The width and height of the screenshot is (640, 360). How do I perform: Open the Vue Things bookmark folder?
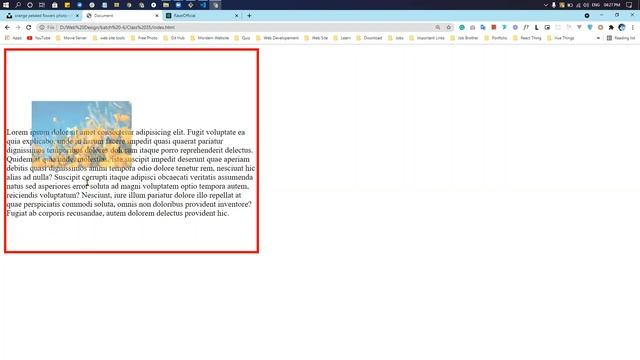coord(560,38)
